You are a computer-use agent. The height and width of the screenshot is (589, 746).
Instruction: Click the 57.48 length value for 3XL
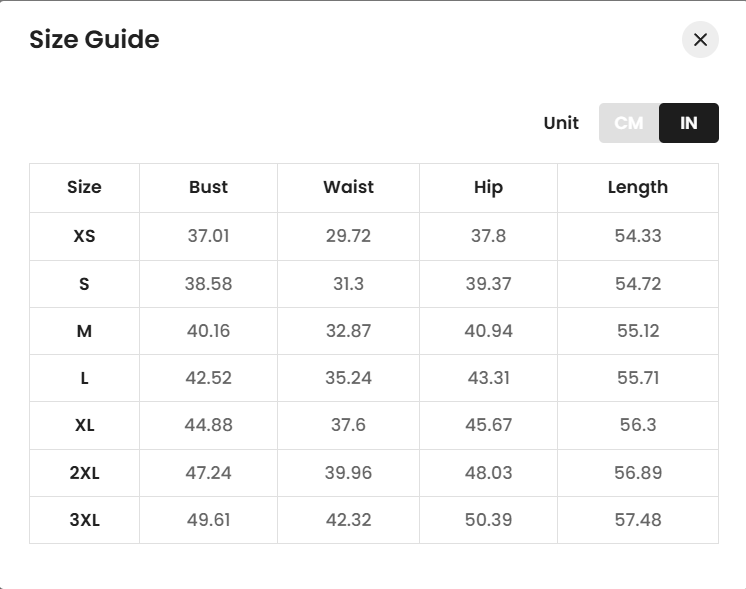click(x=637, y=520)
